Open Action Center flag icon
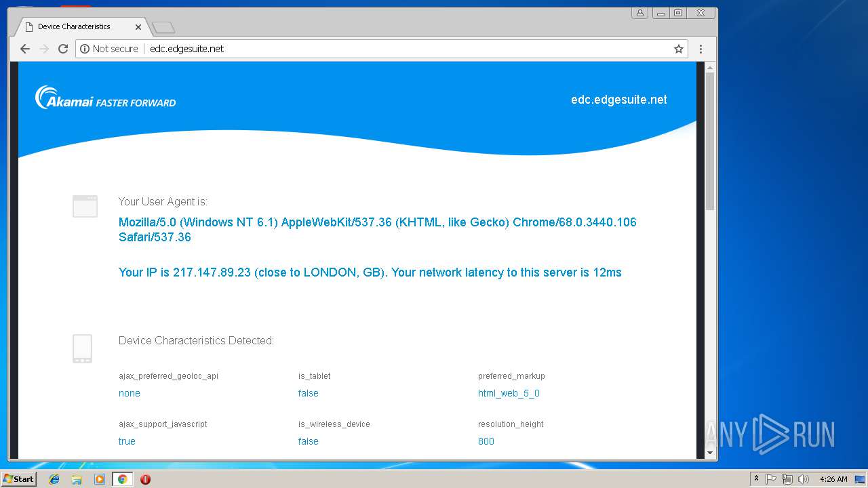 (771, 479)
